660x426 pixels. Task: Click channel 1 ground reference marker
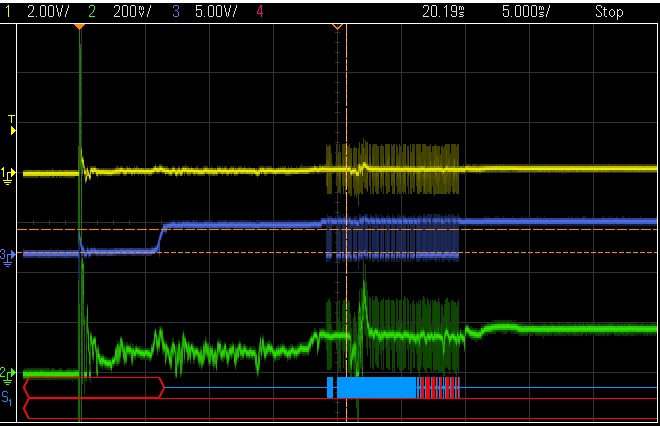coord(8,176)
